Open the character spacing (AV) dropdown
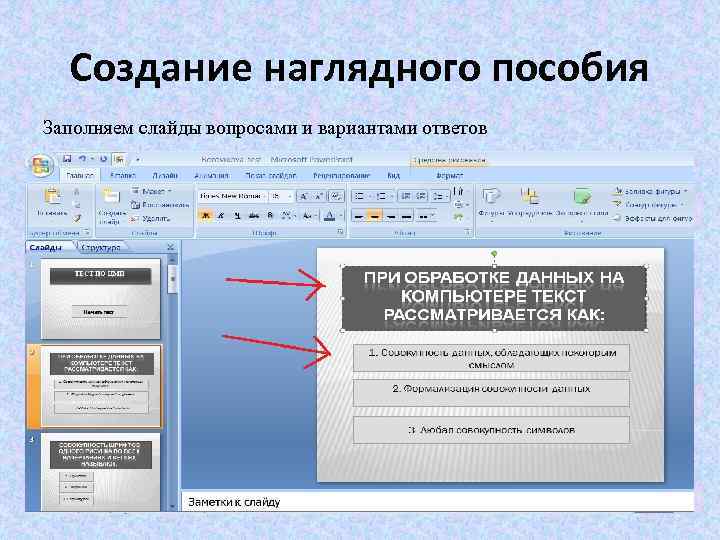 pyautogui.click(x=287, y=215)
